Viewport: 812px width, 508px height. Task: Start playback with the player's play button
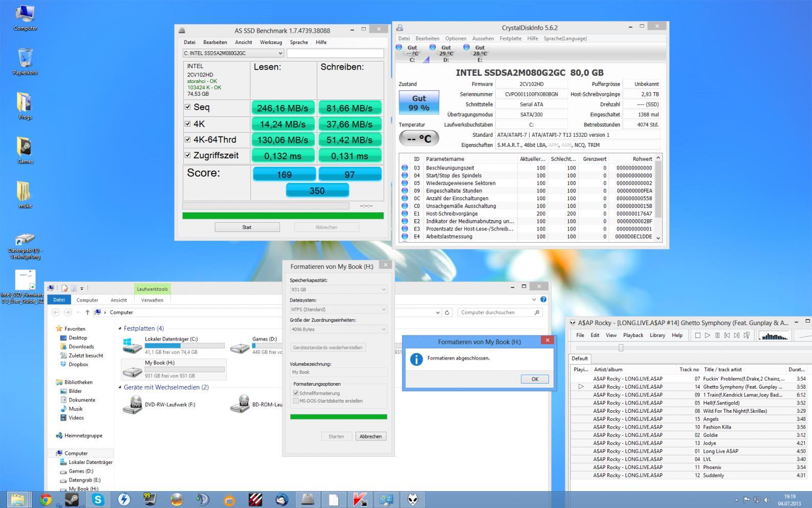click(708, 335)
